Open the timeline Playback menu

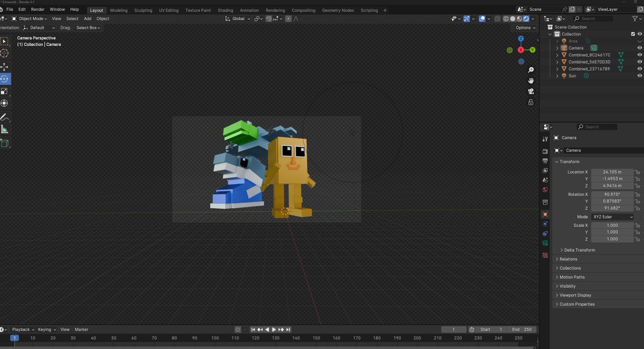pos(23,330)
